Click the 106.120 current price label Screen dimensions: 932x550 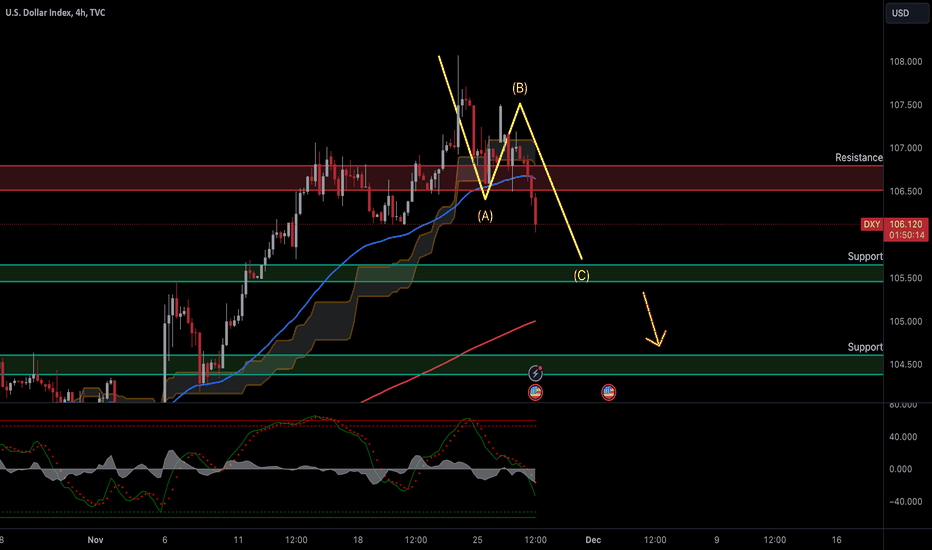point(906,224)
